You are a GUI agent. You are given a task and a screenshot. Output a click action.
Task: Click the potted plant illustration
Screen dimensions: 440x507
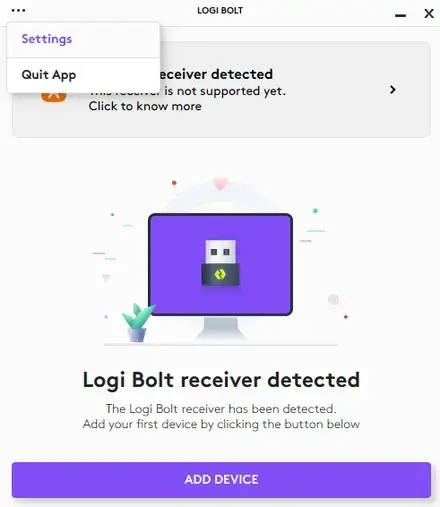pos(137,322)
